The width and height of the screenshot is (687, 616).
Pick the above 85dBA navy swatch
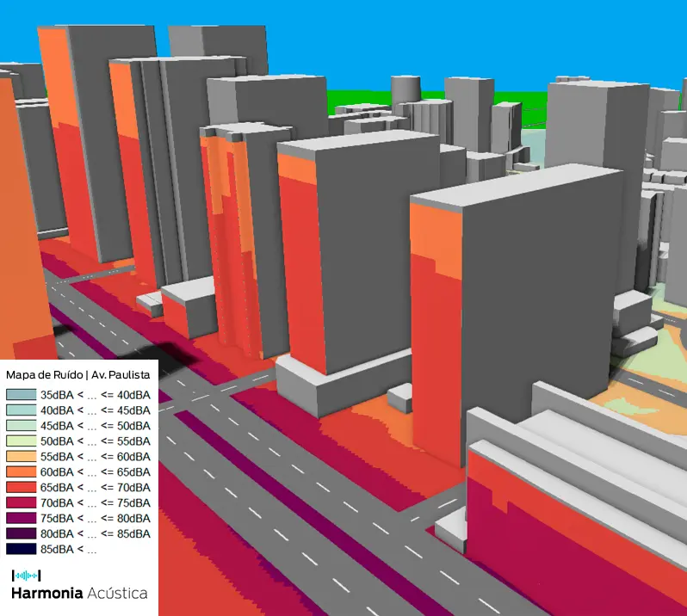21,549
